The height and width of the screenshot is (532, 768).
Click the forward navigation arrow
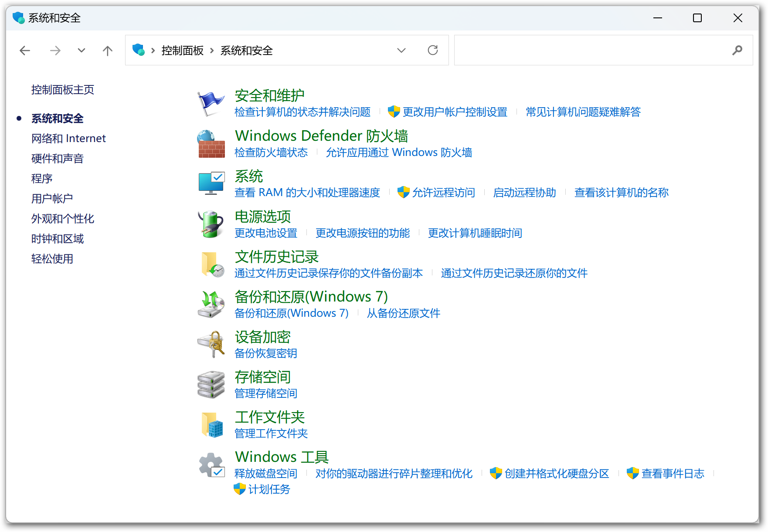coord(55,51)
